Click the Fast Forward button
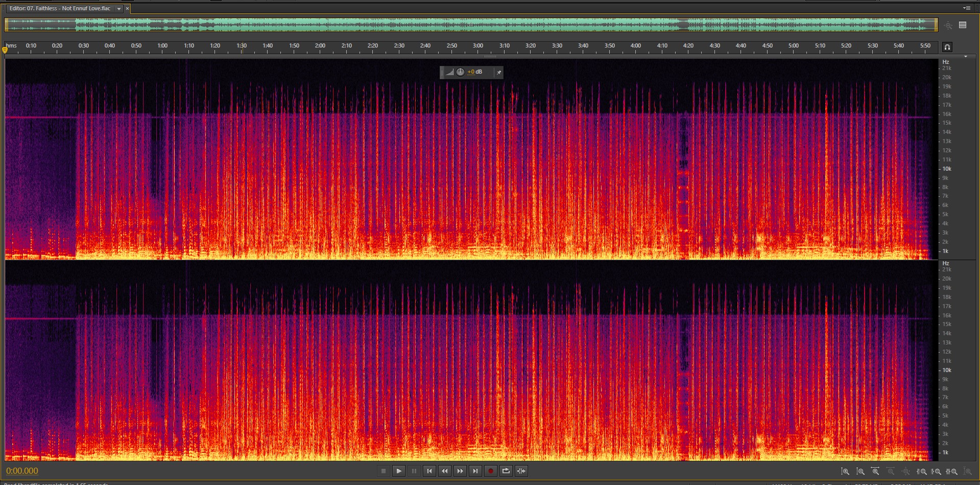Image resolution: width=980 pixels, height=485 pixels. tap(460, 471)
